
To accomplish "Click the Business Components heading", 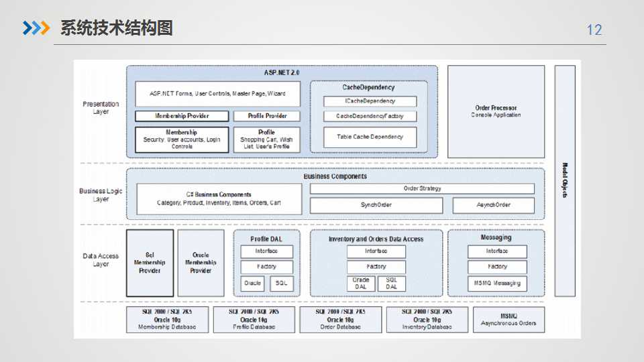I will [x=335, y=176].
